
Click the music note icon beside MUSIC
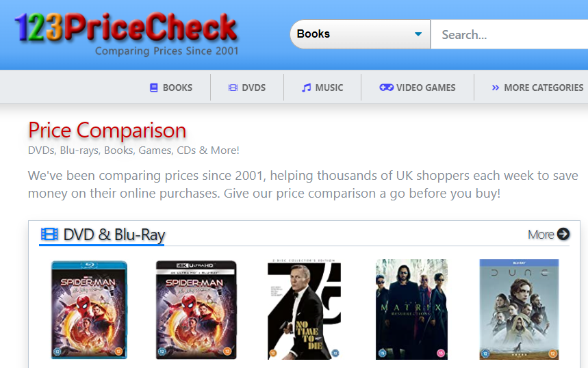click(x=307, y=88)
